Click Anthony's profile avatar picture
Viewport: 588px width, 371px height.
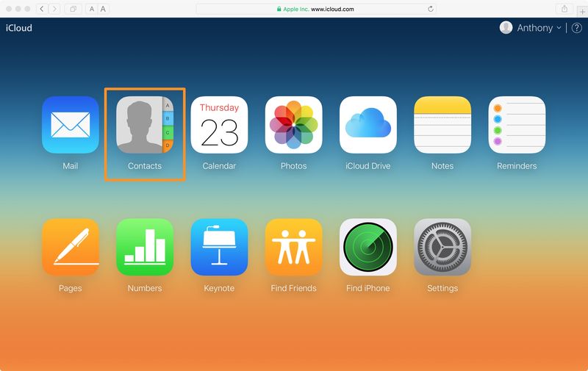[506, 27]
